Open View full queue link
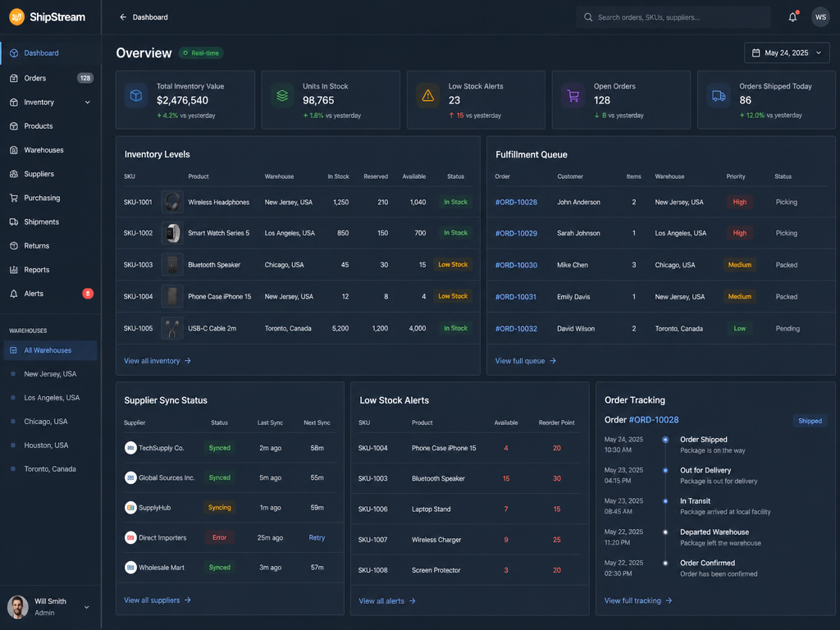This screenshot has height=630, width=840. [526, 361]
